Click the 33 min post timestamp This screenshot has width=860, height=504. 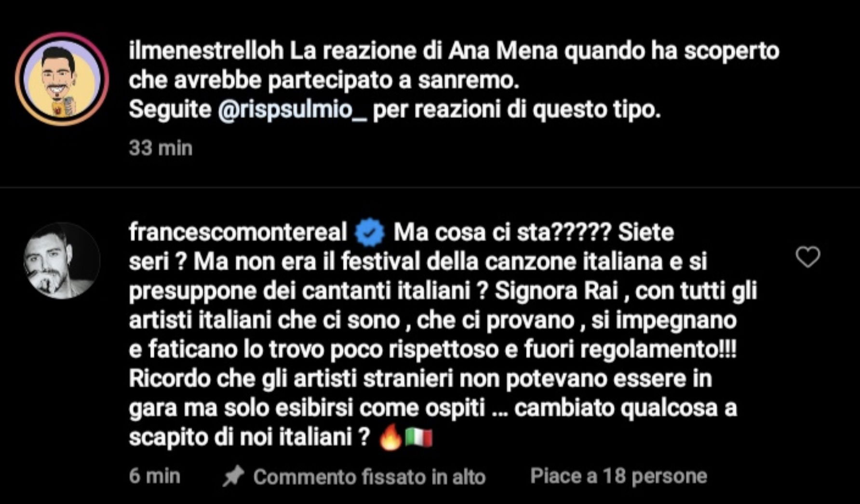coord(161,148)
